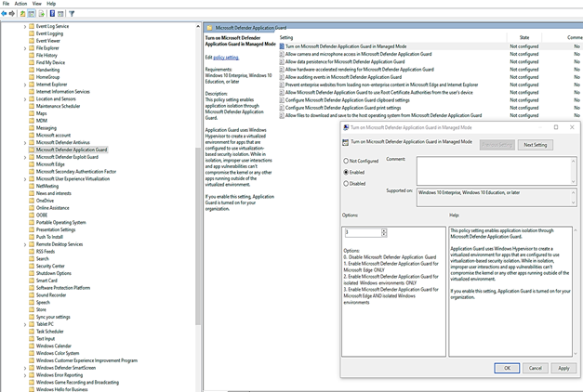Click the options number field showing 3

(x=363, y=232)
